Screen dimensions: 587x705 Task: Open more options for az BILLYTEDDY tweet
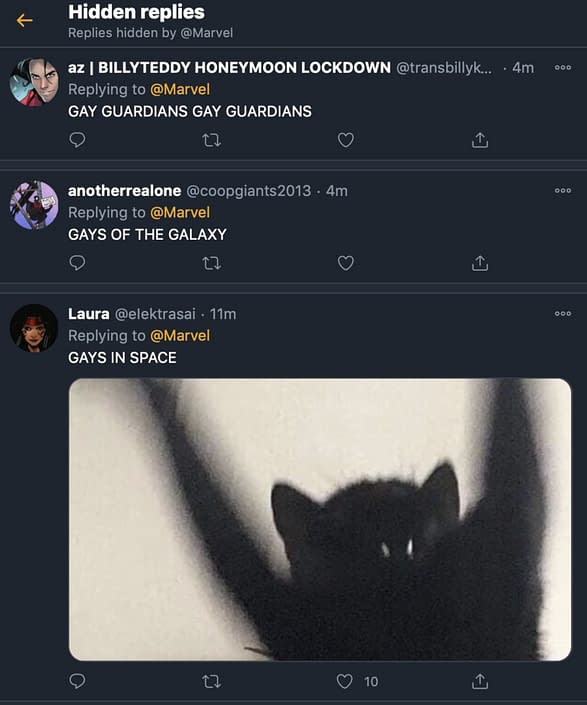point(563,67)
